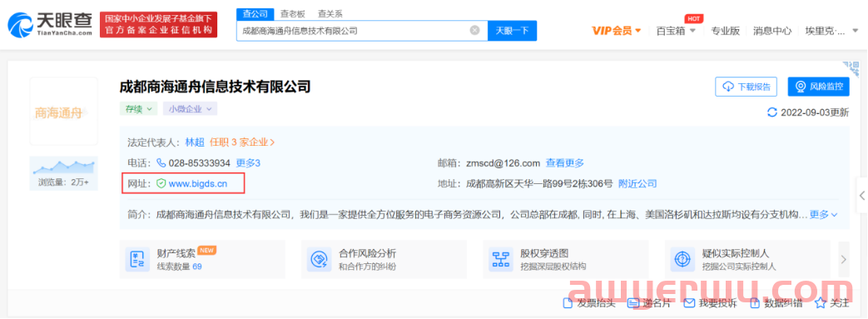Screen dimensions: 868x319
Task: Expand the company intro with 更多
Action: click(824, 214)
